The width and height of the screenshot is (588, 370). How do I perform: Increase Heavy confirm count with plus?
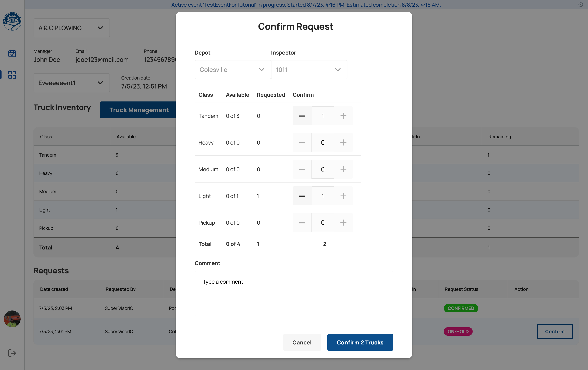tap(343, 142)
